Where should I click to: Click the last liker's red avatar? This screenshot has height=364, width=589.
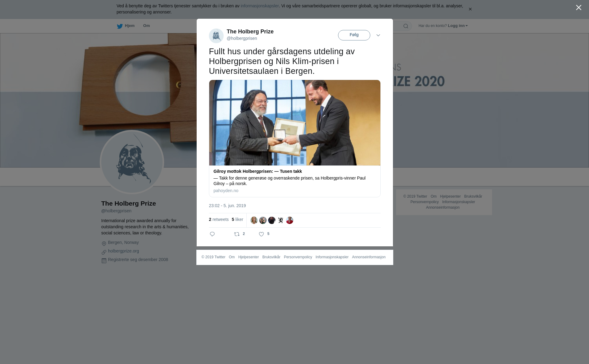click(290, 220)
